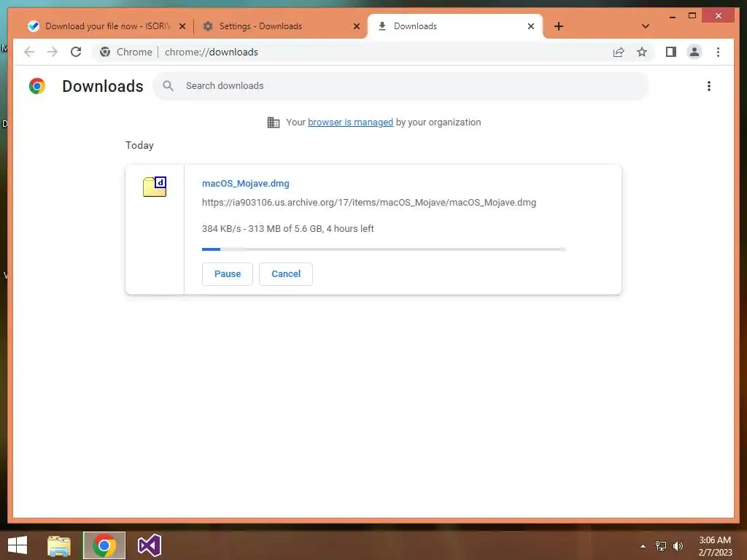
Task: Click the archive.org download source URL
Action: coord(368,203)
